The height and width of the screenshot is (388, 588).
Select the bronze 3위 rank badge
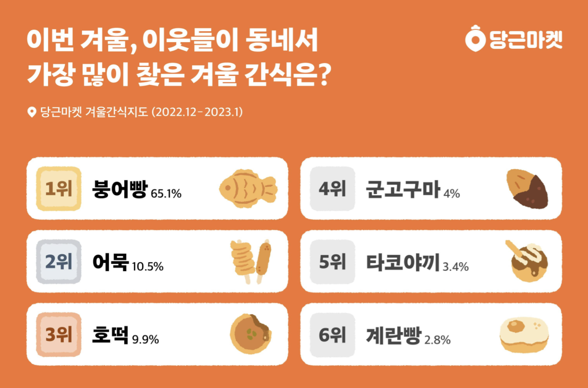point(59,334)
